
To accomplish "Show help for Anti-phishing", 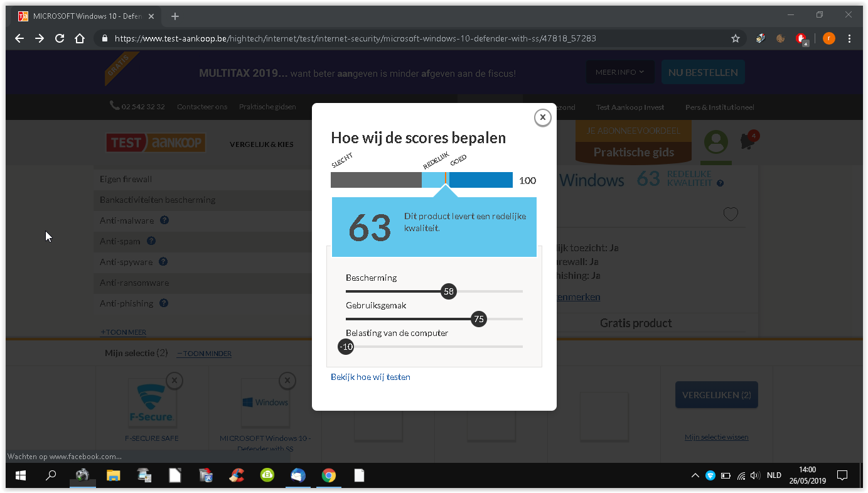I will [164, 303].
